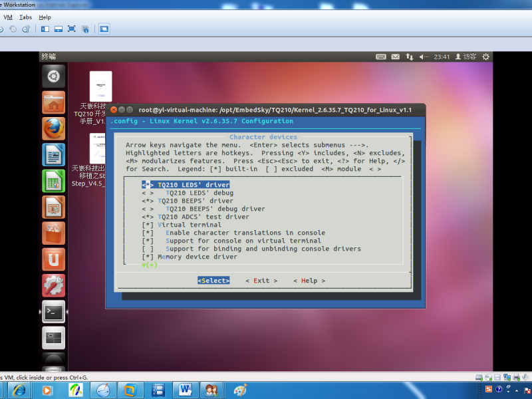Launch LibreOffice Writer from the dock
Image resolution: width=532 pixels, height=399 pixels.
click(x=53, y=155)
